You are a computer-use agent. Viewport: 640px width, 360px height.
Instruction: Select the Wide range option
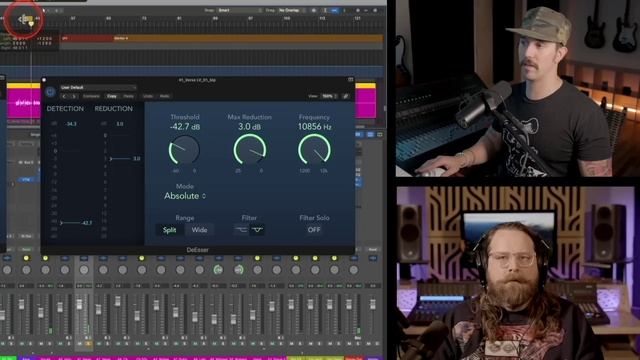click(199, 230)
